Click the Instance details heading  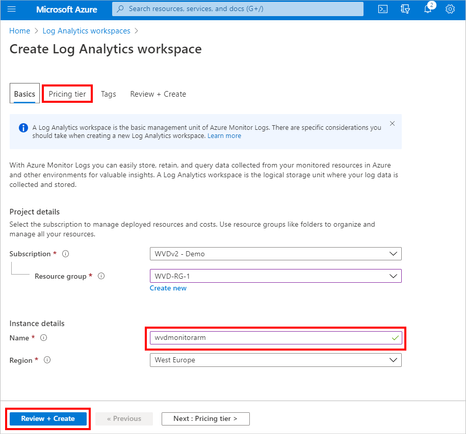tap(37, 323)
